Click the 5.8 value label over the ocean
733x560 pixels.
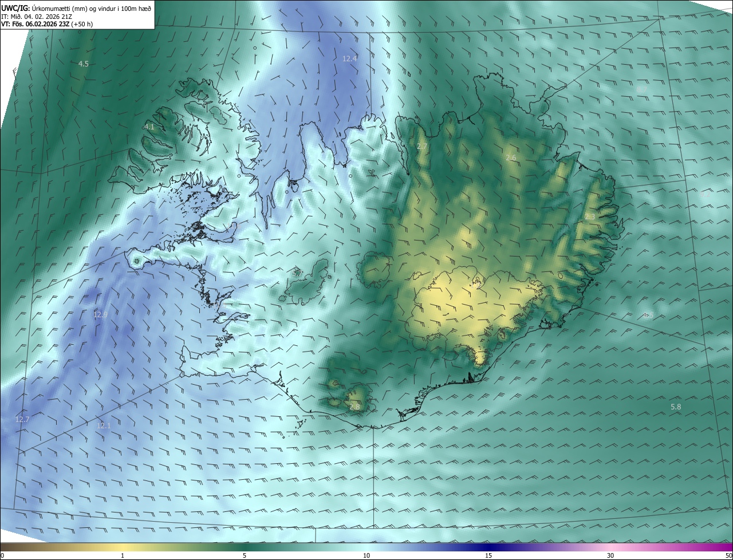click(676, 407)
